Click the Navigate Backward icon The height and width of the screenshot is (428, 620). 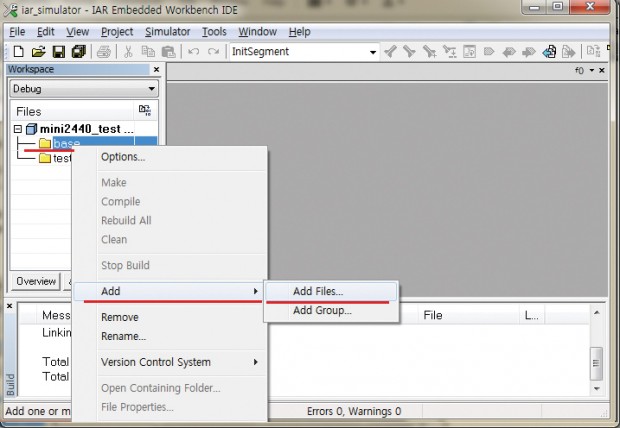point(509,52)
